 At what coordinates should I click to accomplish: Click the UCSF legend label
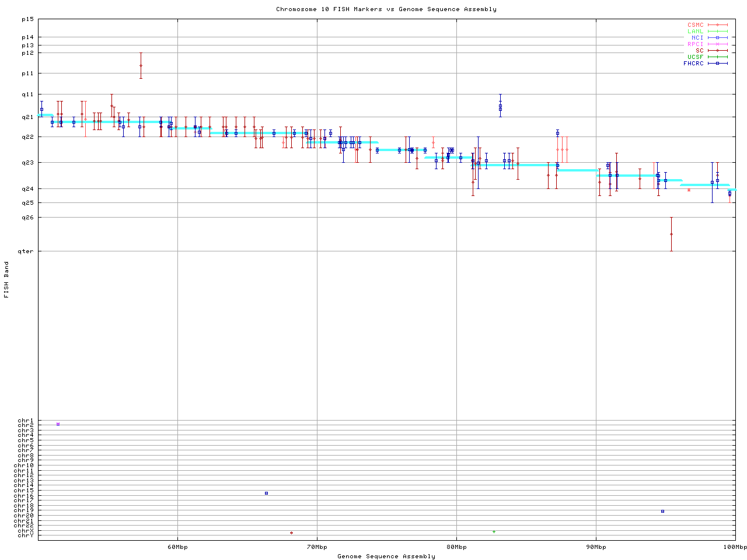pyautogui.click(x=695, y=57)
